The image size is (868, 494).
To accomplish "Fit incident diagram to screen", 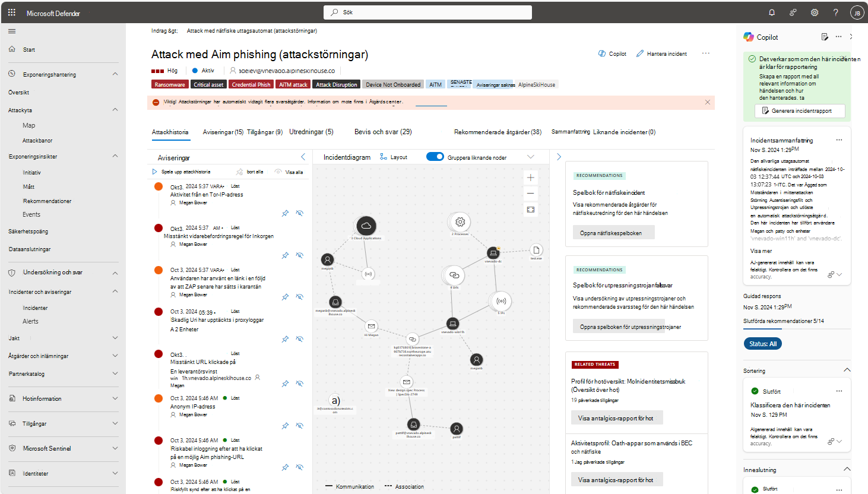I will pyautogui.click(x=531, y=210).
